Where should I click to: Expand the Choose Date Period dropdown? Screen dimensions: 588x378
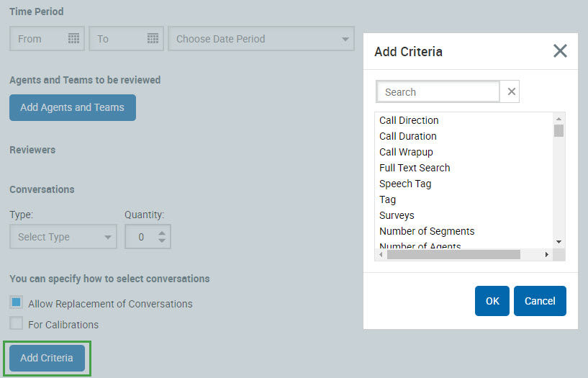point(261,39)
